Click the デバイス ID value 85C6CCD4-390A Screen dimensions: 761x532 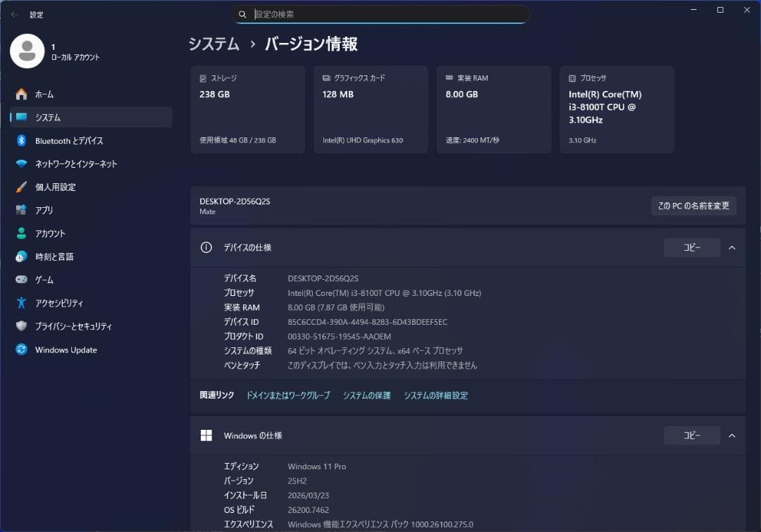[x=367, y=322]
